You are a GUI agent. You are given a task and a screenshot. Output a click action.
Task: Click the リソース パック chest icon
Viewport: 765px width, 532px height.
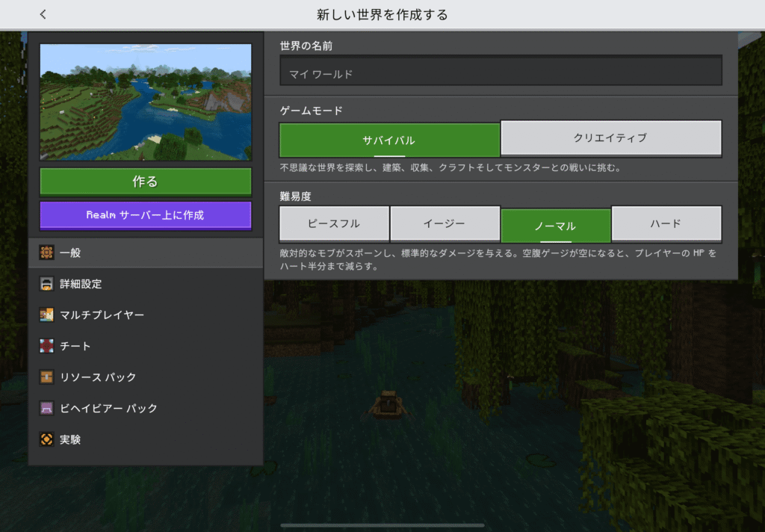click(x=47, y=377)
